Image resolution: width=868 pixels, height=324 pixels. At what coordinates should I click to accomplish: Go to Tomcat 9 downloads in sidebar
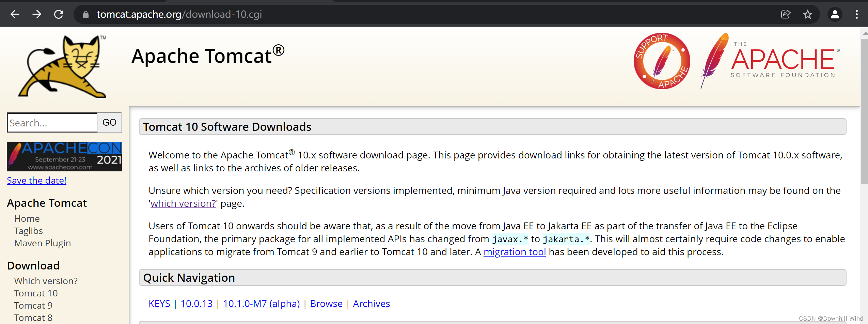pos(33,305)
